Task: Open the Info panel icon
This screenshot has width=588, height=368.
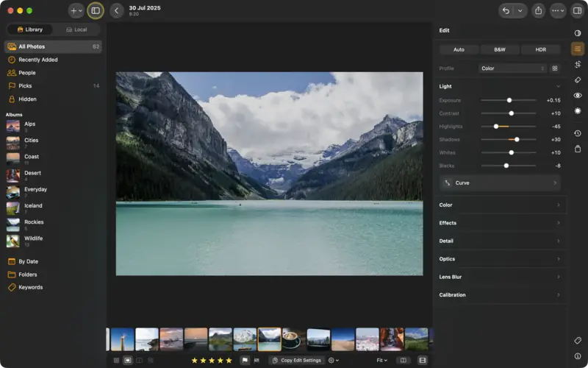Action: (x=578, y=356)
